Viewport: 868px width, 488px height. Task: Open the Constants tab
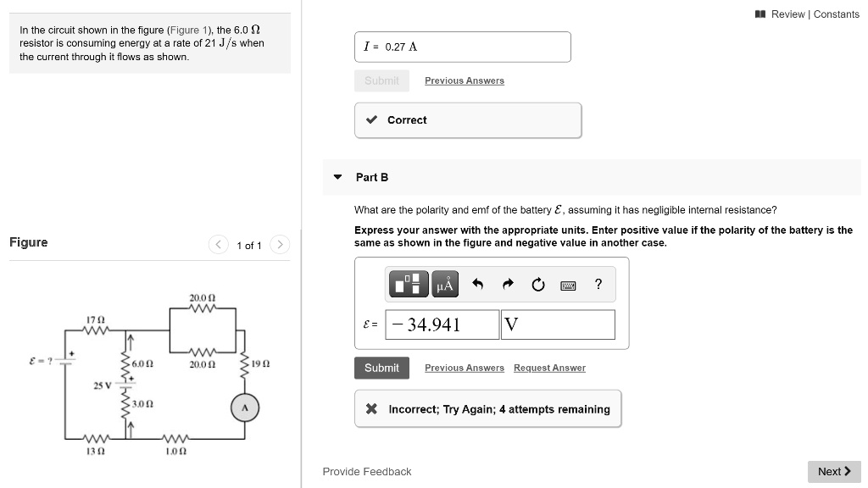coord(837,14)
